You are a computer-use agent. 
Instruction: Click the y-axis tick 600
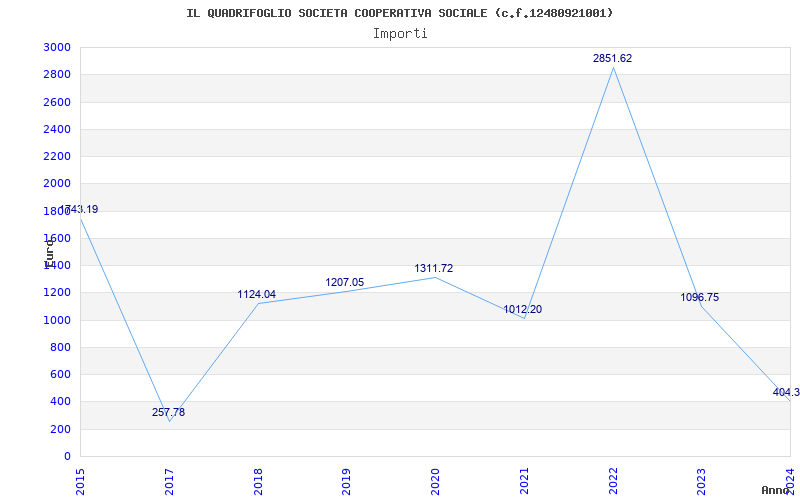click(61, 374)
